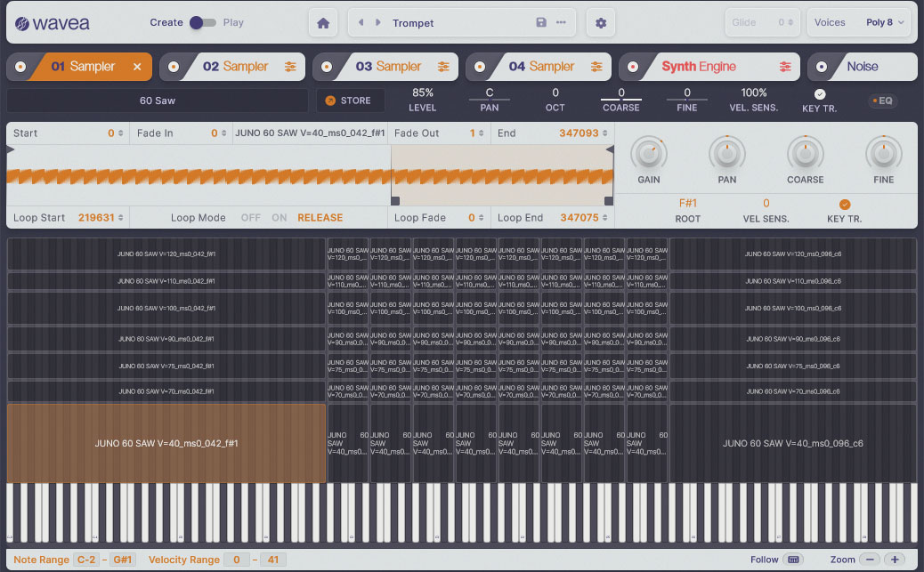Toggle power for 01 Sampler
924x572 pixels.
[20, 67]
